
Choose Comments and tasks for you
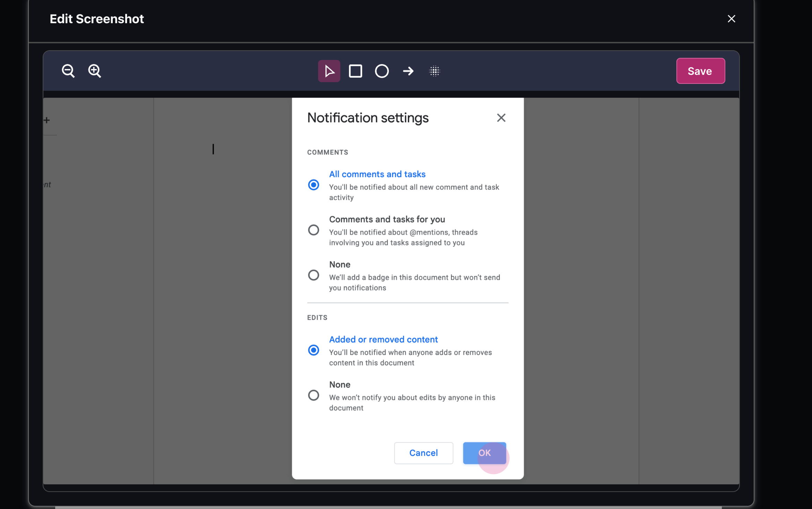314,230
